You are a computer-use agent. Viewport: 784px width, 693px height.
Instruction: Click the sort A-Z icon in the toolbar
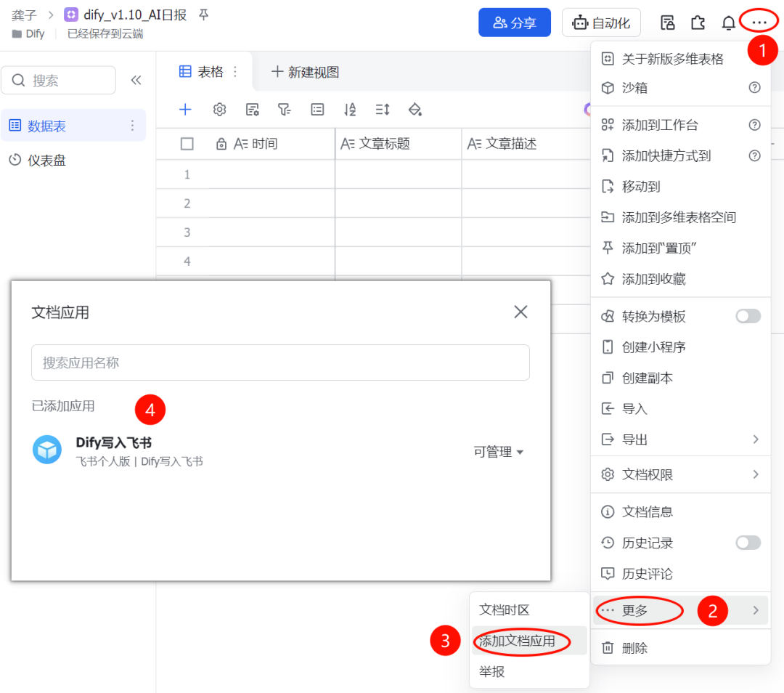[x=349, y=109]
